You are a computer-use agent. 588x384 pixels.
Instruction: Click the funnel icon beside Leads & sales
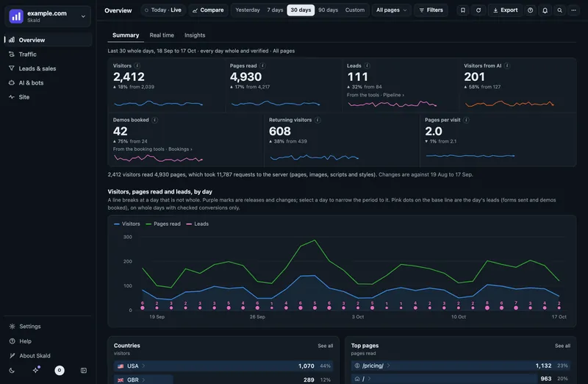[x=12, y=68]
